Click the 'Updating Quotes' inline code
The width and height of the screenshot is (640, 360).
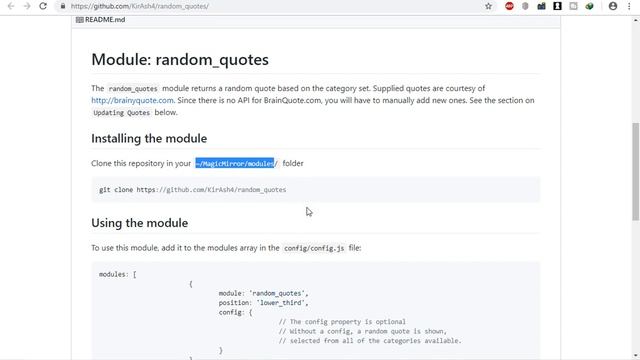121,113
